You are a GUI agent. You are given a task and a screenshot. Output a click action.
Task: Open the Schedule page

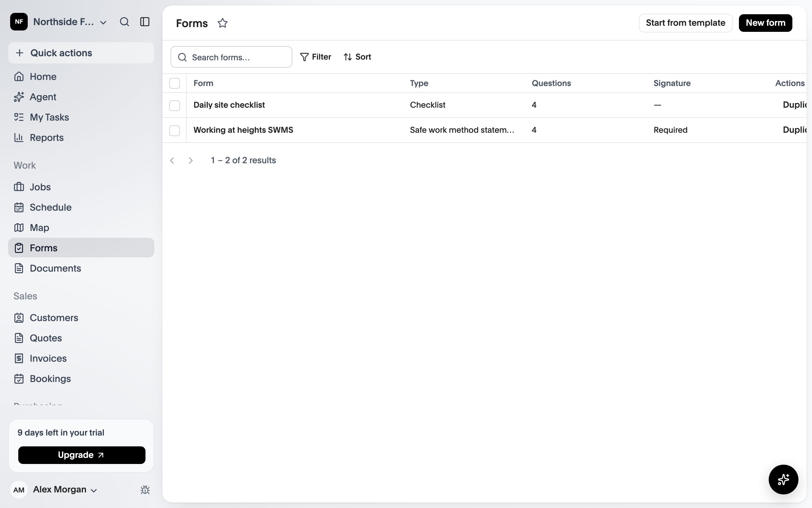tap(81, 207)
